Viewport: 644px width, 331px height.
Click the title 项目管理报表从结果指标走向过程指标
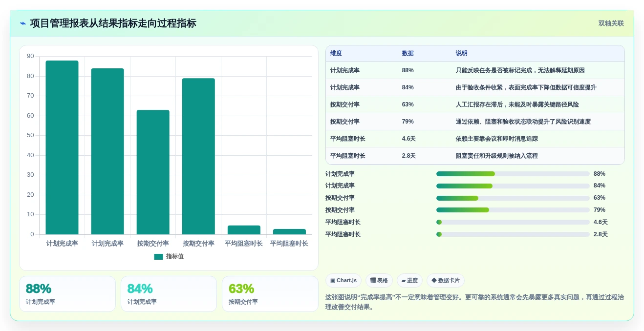[x=113, y=23]
